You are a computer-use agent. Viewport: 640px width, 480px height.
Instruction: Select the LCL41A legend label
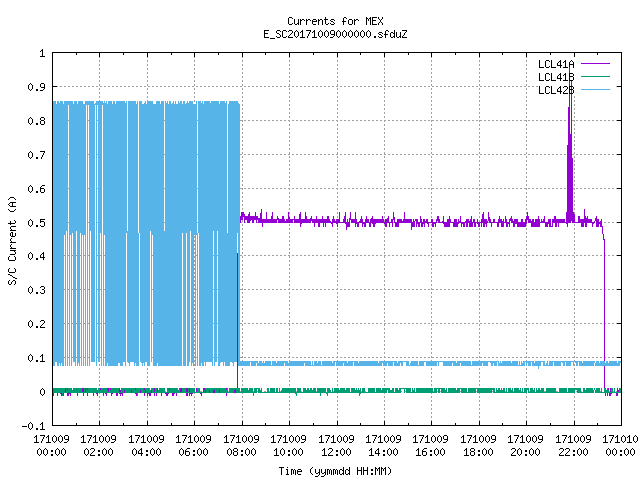point(556,64)
